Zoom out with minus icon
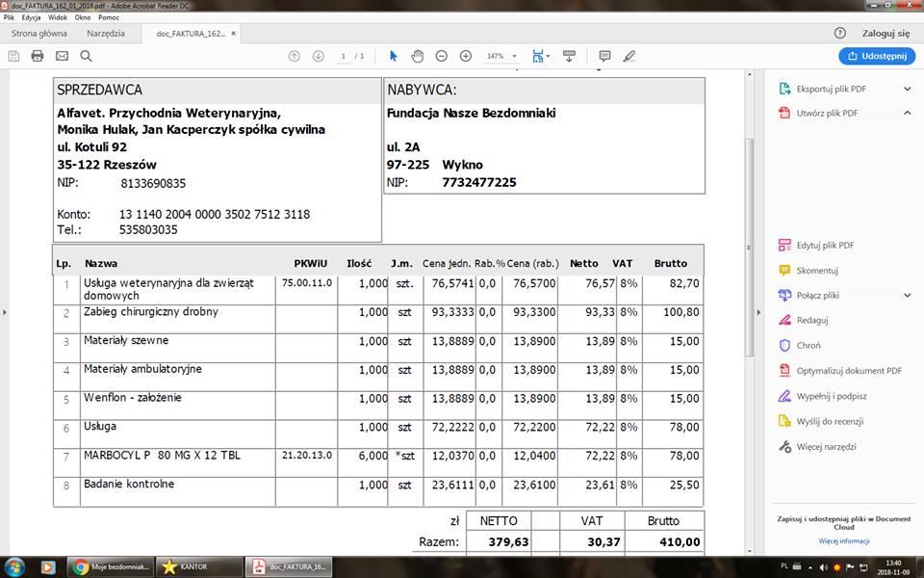This screenshot has width=924, height=578. [x=442, y=56]
